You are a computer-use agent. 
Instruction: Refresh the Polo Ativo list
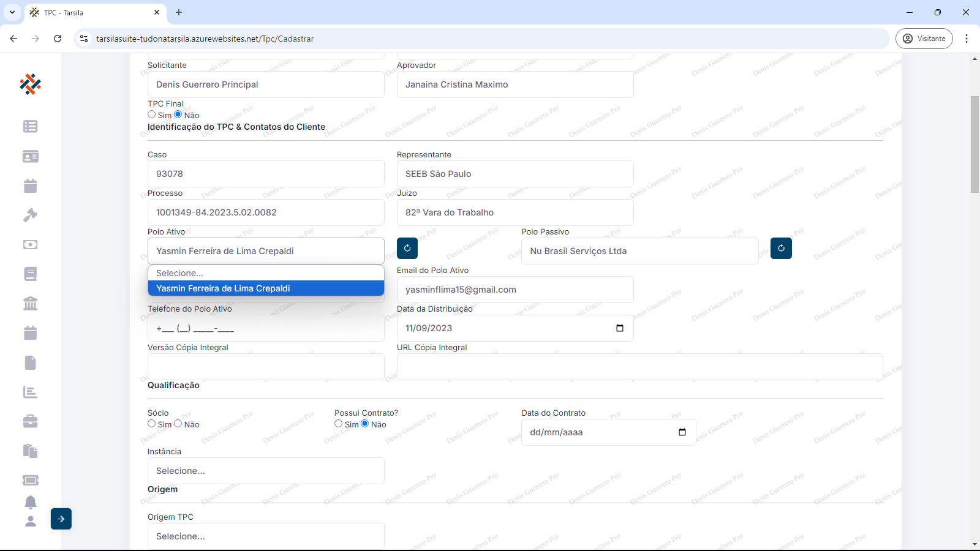click(x=407, y=248)
